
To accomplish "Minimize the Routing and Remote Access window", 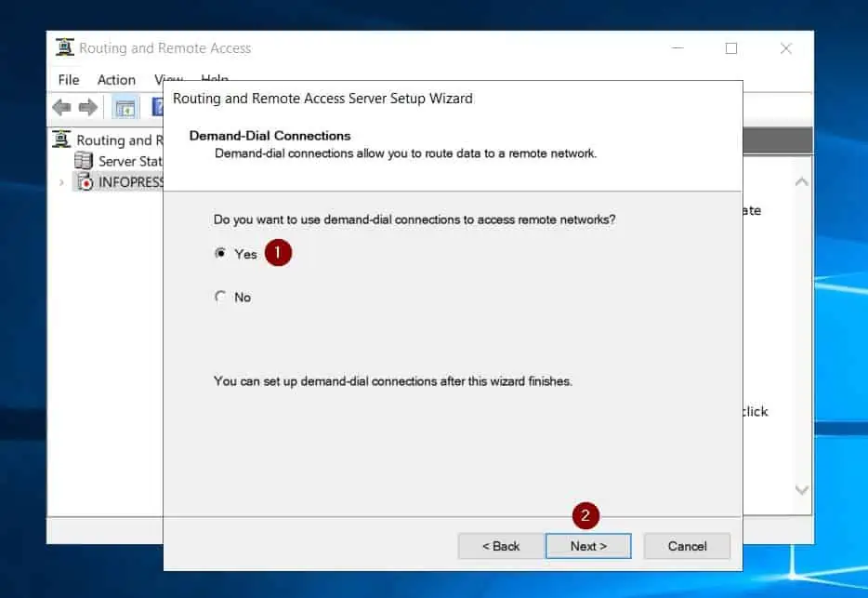I will (x=677, y=48).
